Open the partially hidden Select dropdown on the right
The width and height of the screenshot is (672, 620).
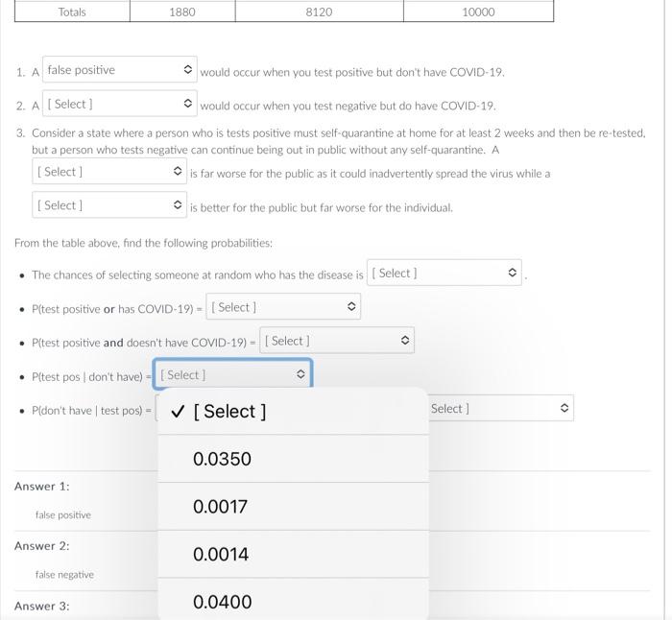coord(500,408)
